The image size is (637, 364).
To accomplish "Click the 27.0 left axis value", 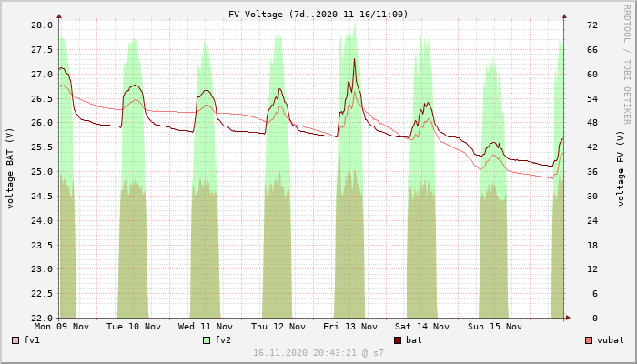I will click(42, 75).
